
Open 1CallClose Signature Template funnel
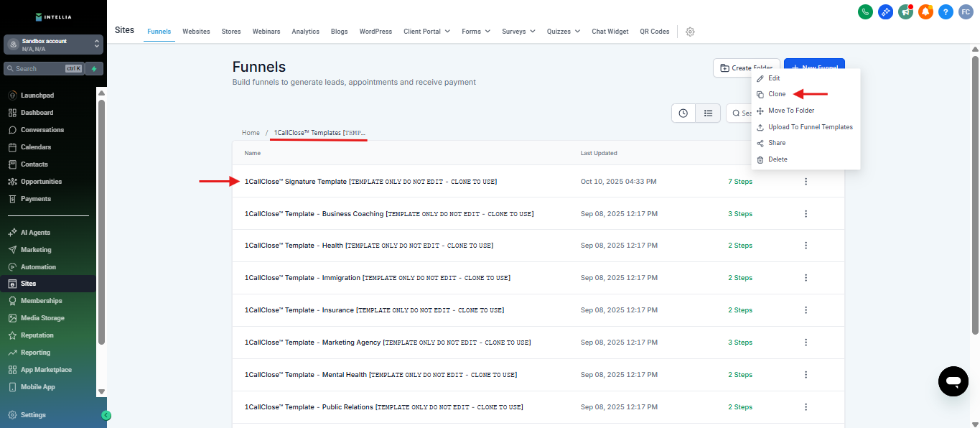(x=370, y=182)
